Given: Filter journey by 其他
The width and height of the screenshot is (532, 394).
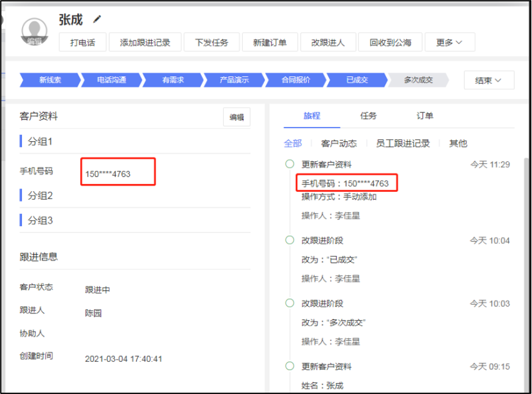Looking at the screenshot, I should (458, 144).
